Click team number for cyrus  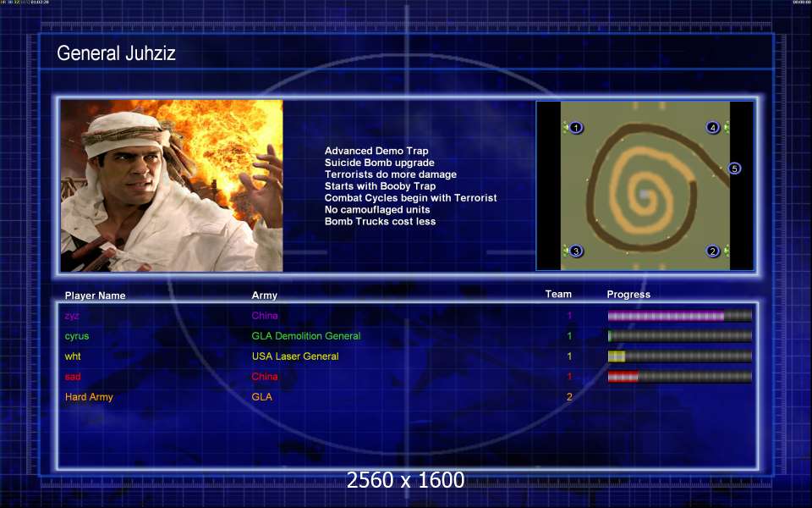pos(569,336)
